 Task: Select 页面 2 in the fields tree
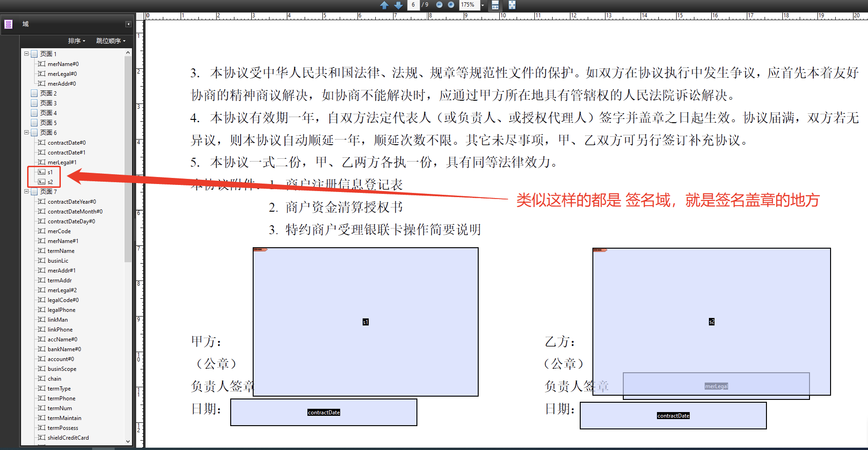48,93
